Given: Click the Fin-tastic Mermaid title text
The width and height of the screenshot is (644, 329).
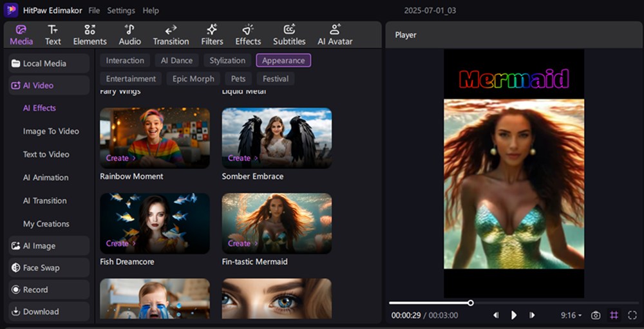Looking at the screenshot, I should tap(254, 261).
